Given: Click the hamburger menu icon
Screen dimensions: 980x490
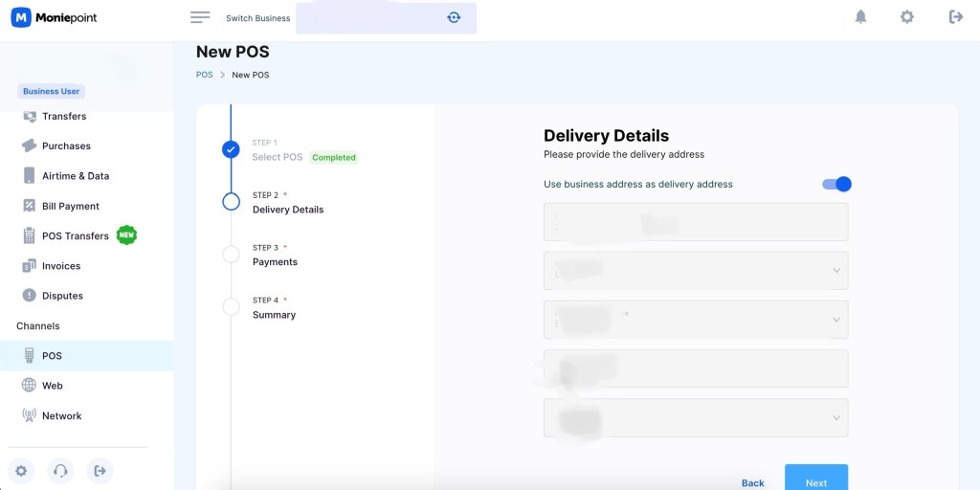Looking at the screenshot, I should 200,17.
